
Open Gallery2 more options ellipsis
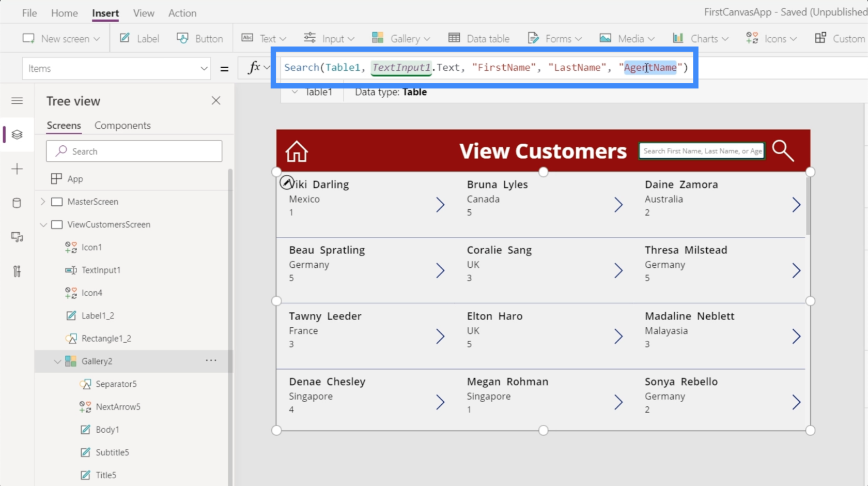tap(211, 360)
